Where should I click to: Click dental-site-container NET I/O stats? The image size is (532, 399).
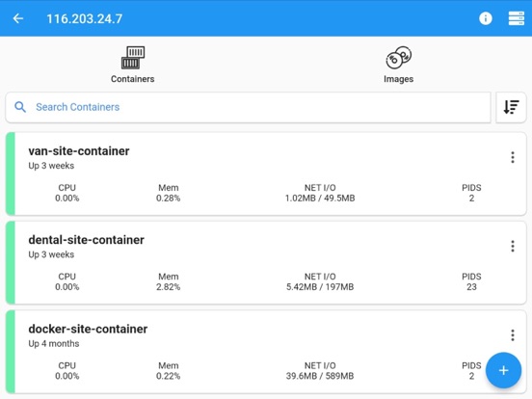coord(320,281)
